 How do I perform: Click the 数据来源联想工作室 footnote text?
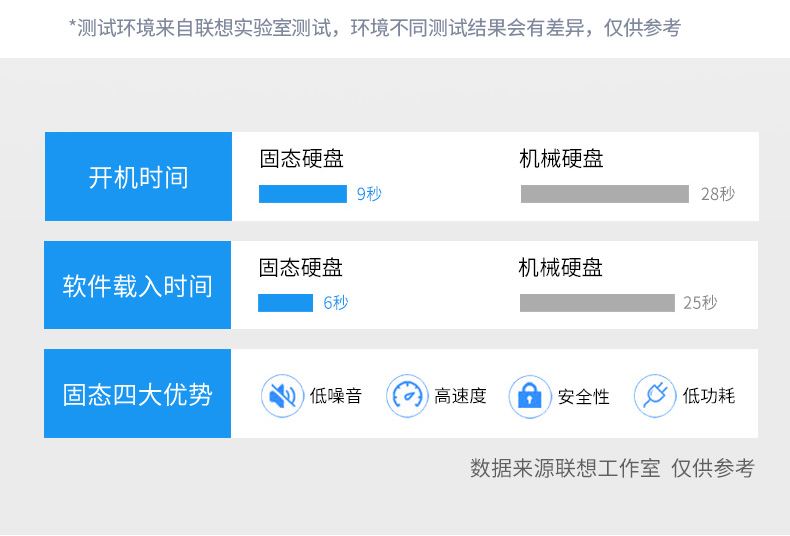565,468
